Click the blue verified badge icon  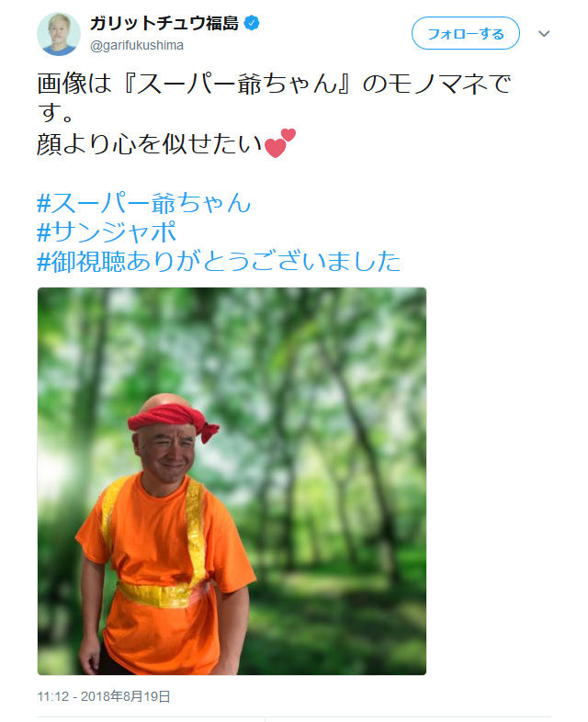click(252, 23)
